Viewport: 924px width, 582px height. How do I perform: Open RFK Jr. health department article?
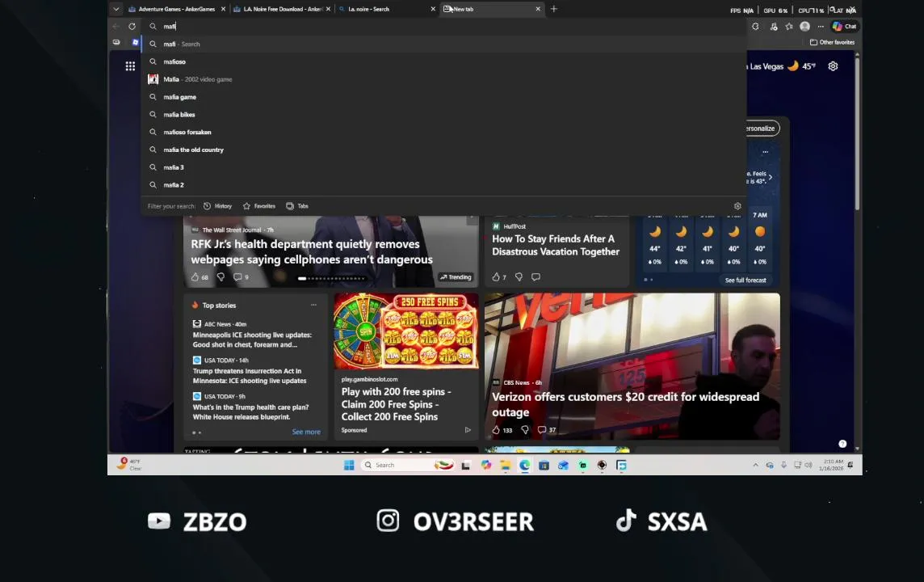[312, 251]
